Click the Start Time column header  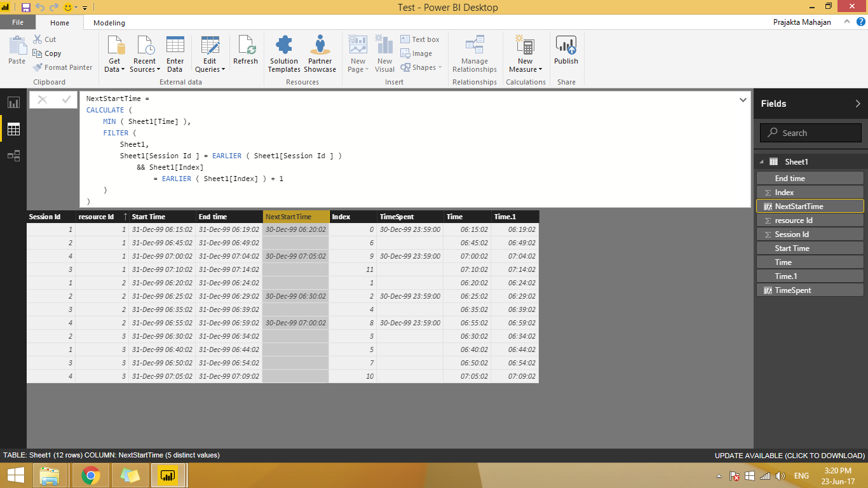pyautogui.click(x=162, y=217)
